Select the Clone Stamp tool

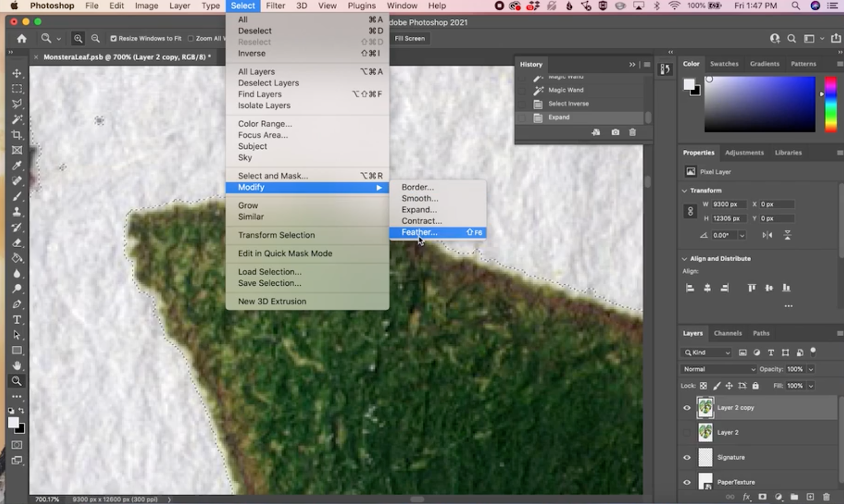pyautogui.click(x=17, y=212)
